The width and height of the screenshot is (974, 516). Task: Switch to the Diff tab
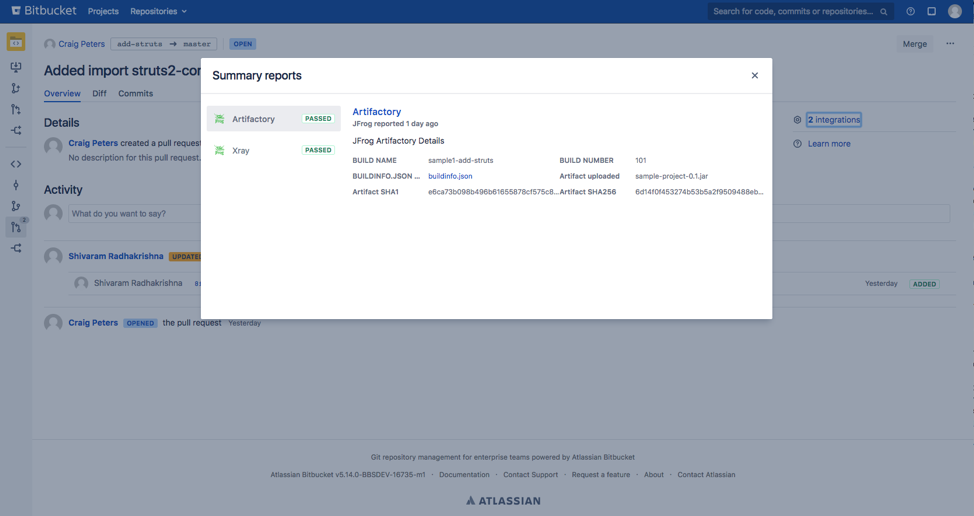99,94
